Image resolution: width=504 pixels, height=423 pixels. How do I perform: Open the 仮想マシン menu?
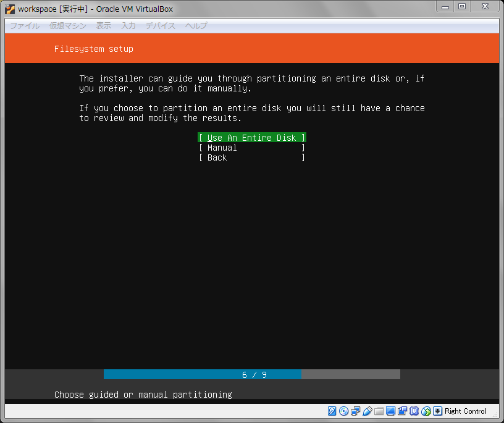click(68, 26)
